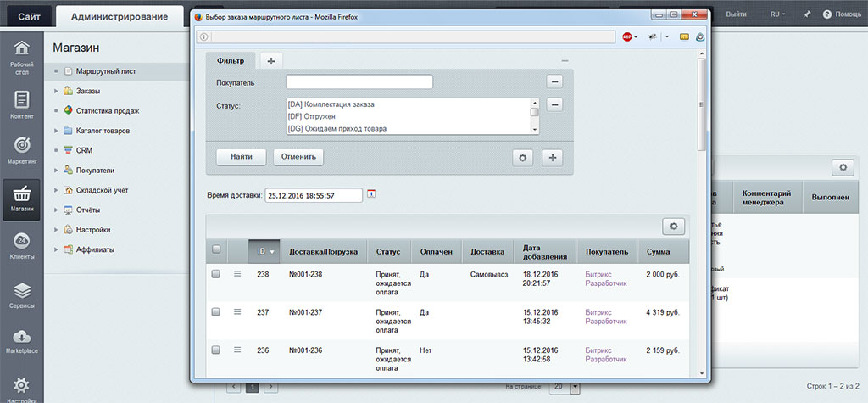Click into the Покупатель input field
The width and height of the screenshot is (868, 403).
click(x=359, y=82)
